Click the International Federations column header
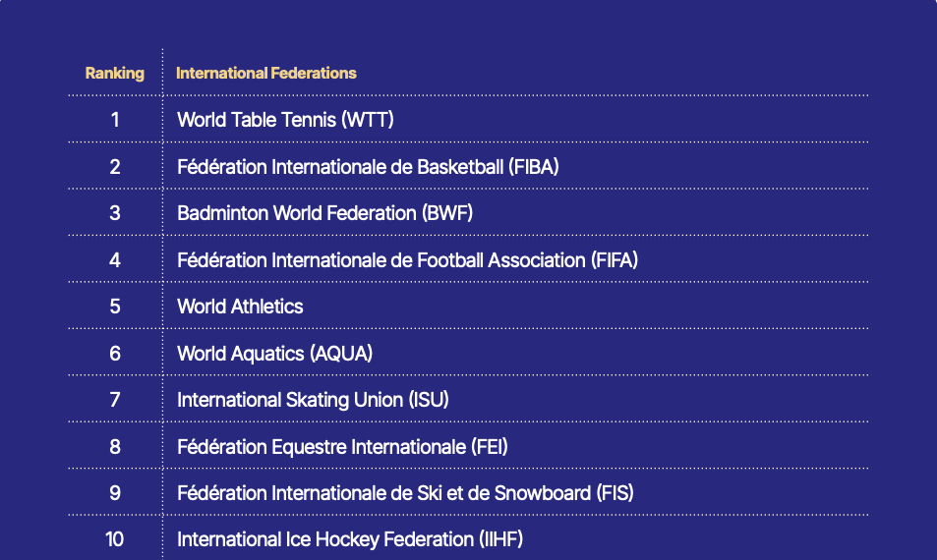The image size is (937, 560). tap(265, 73)
